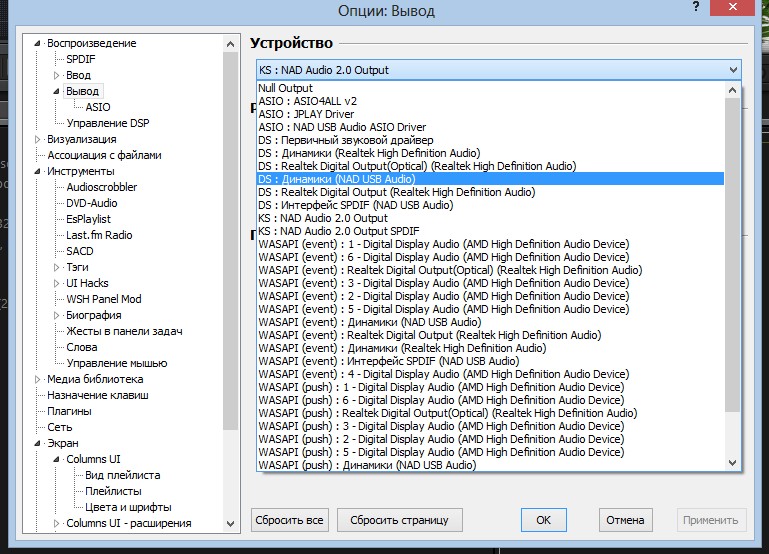Select WASAPI (push) : 1 - Digital Display Audio
Image resolution: width=769 pixels, height=554 pixels.
[490, 387]
